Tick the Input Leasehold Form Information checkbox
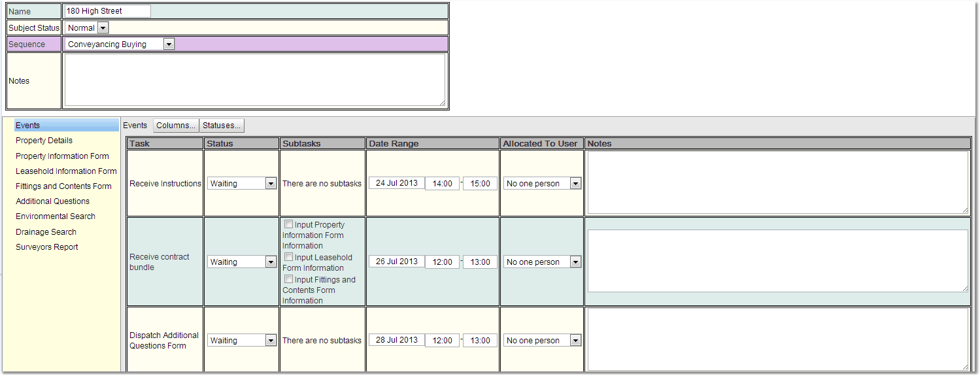Viewport: 980px width, 376px height. coord(288,257)
